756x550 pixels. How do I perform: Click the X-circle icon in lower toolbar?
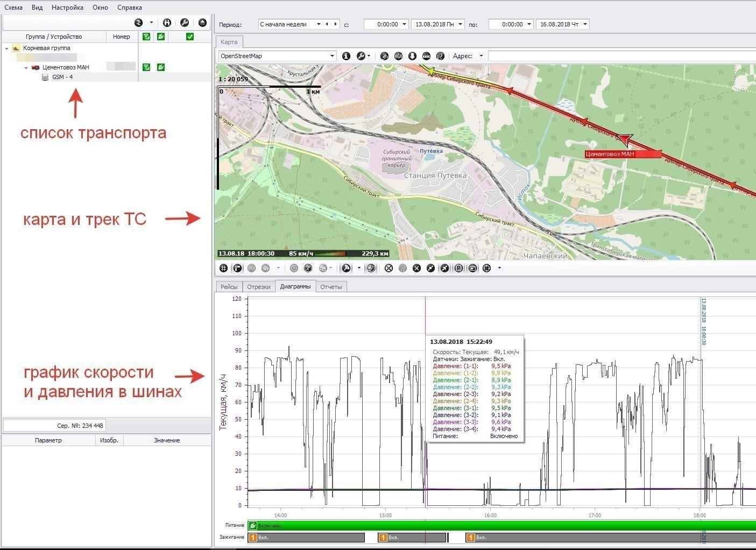point(416,268)
